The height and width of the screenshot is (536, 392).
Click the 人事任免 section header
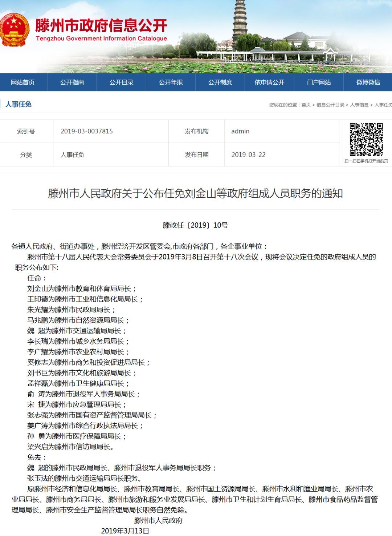pos(19,104)
